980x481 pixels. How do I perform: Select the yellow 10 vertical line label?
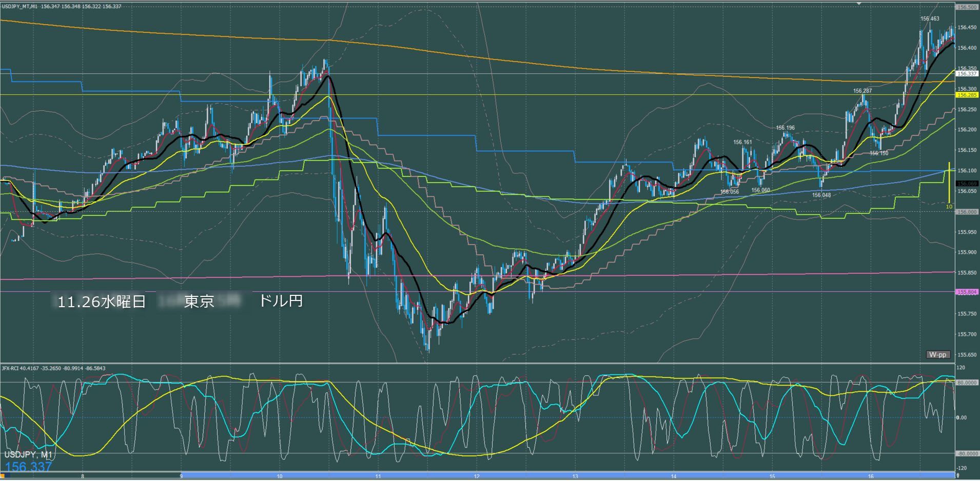[949, 207]
